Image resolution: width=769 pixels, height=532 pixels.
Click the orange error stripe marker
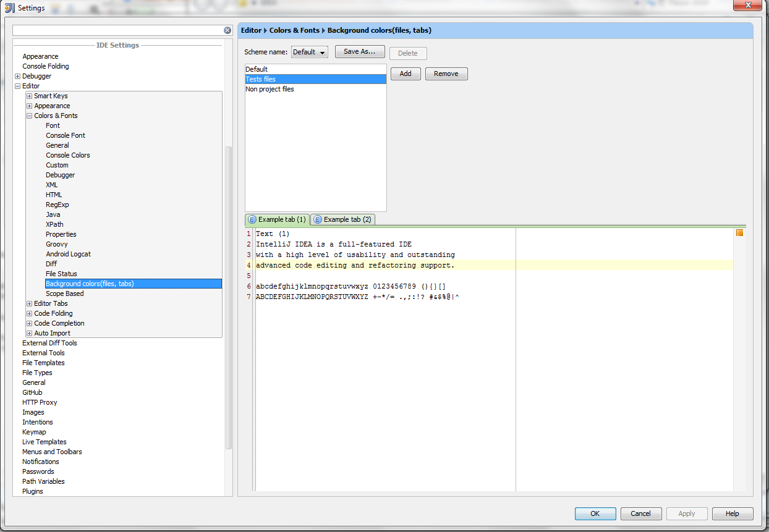pos(739,233)
